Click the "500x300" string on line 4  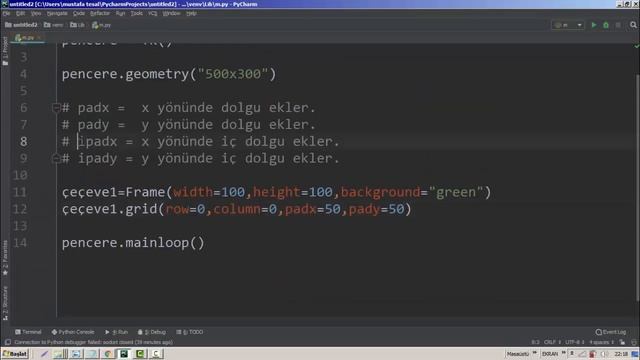pos(233,74)
